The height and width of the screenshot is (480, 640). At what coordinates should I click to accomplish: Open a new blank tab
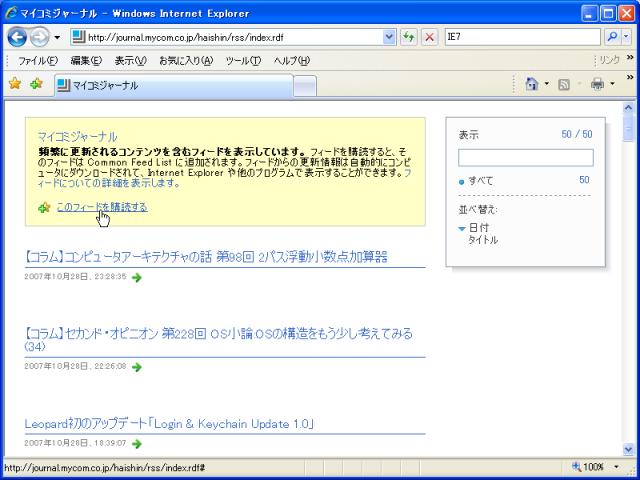(x=305, y=86)
